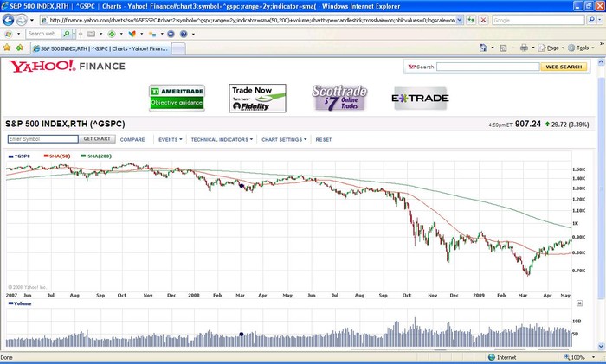Click the Stop loading icon
Image resolution: width=606 pixels, height=364 pixels.
(x=483, y=20)
